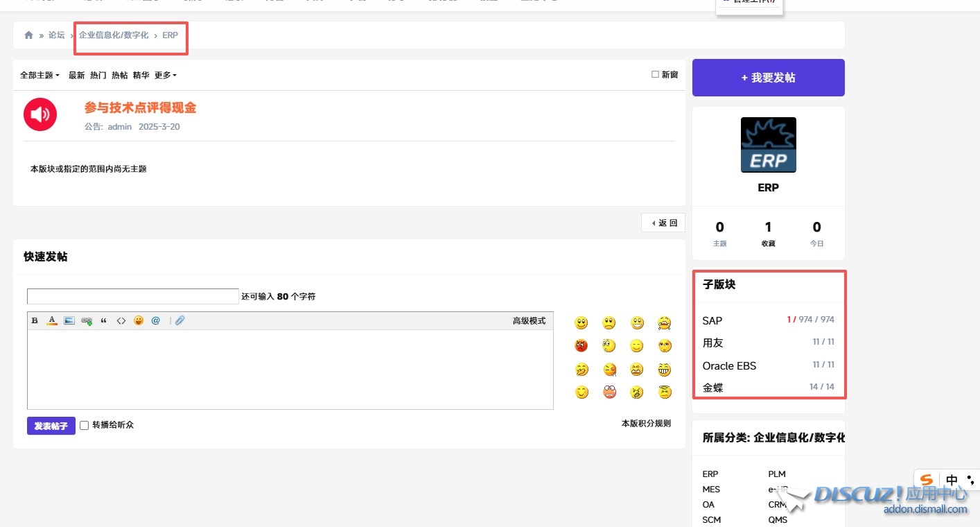This screenshot has width=980, height=527.
Task: Enable the 新窗 checkbox
Action: (655, 75)
